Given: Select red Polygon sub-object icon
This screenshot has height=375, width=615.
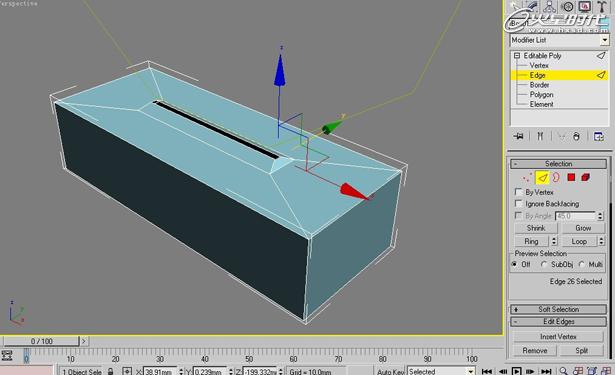Looking at the screenshot, I should (x=571, y=178).
